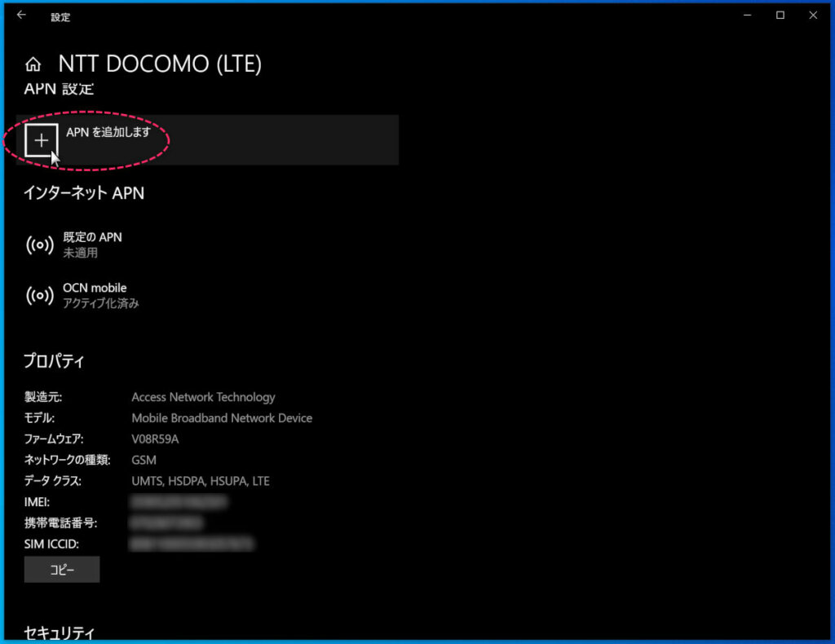
Task: Select the OCN mobile entry name
Action: 95,288
